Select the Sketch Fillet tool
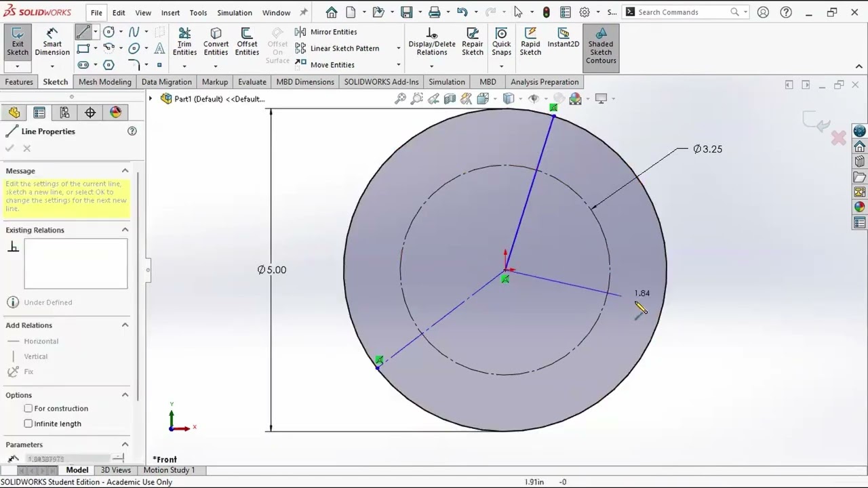868x488 pixels. (134, 65)
